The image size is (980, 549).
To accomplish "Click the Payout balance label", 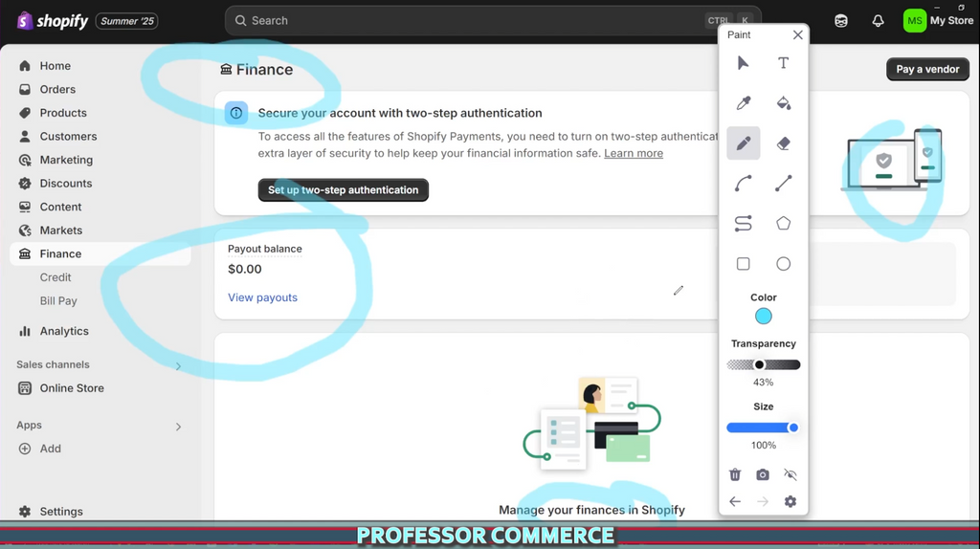I will (264, 249).
